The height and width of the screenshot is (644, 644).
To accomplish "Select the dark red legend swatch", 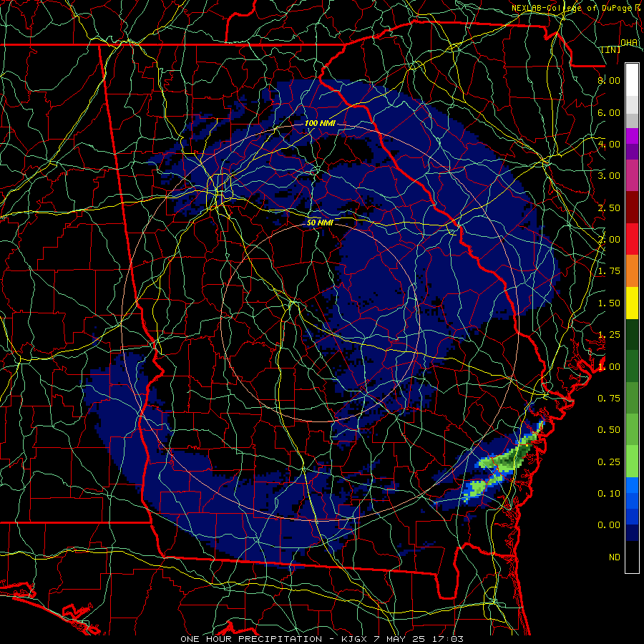I will pyautogui.click(x=632, y=208).
